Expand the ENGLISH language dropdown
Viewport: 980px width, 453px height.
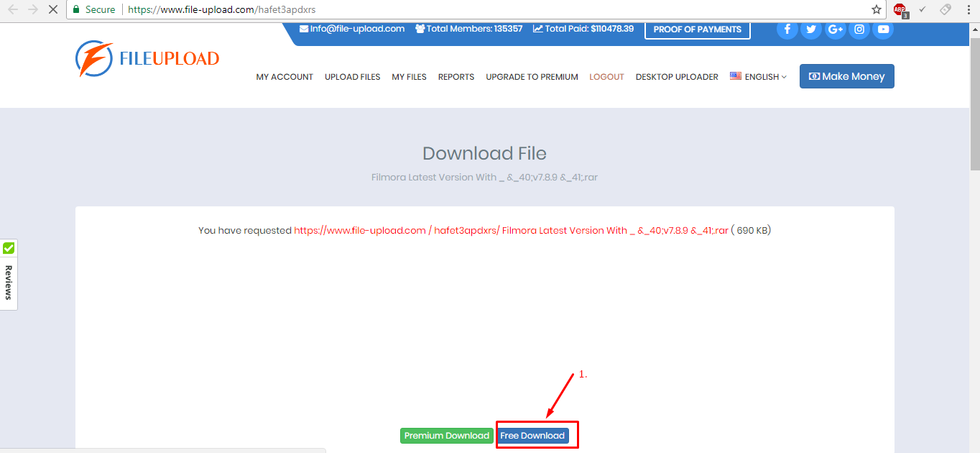[x=759, y=77]
